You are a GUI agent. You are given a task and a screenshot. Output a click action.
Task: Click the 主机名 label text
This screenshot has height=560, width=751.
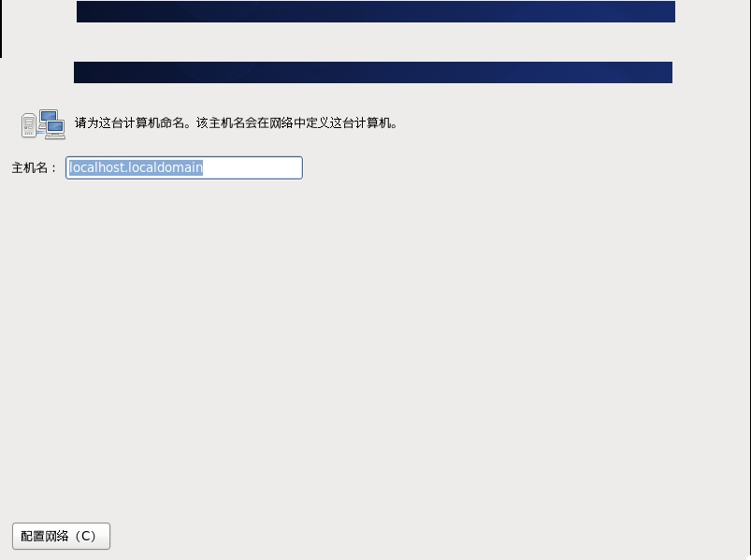tap(34, 168)
